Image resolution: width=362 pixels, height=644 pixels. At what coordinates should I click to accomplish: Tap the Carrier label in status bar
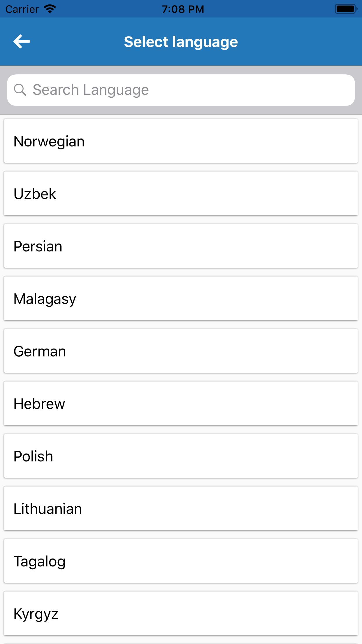pyautogui.click(x=22, y=9)
